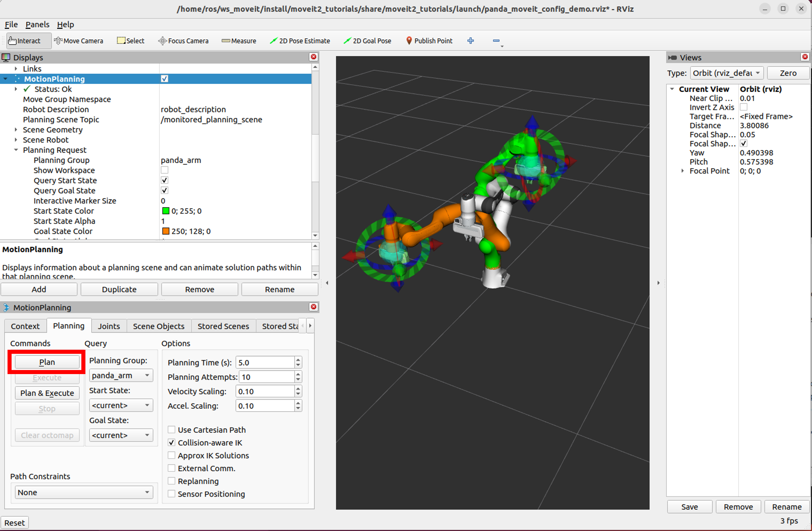This screenshot has height=531, width=812.
Task: Enable the Use Cartesian Path option
Action: tap(172, 430)
